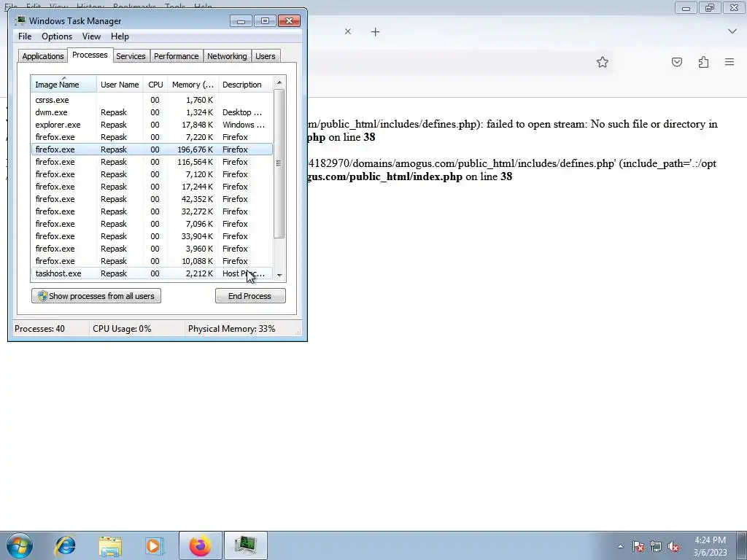The image size is (747, 560).
Task: Click shield icon on Show processes button
Action: [42, 296]
